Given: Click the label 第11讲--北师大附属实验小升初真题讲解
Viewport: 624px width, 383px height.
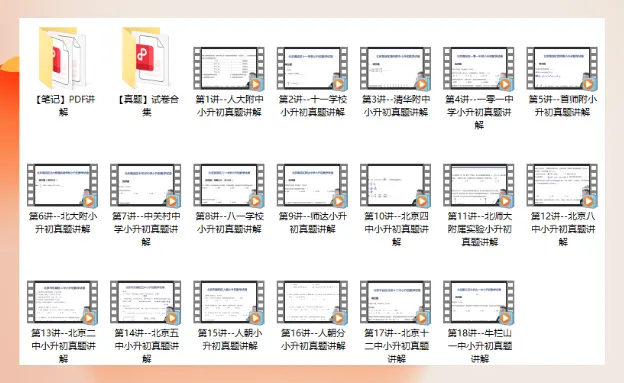Looking at the screenshot, I should click(x=480, y=229).
